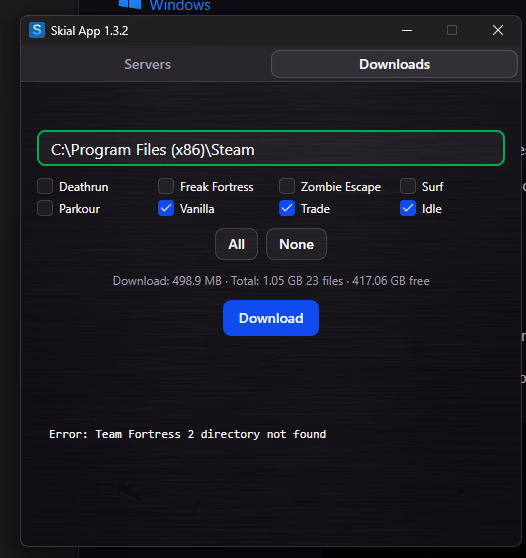
Task: Uncheck the Idle option
Action: 408,208
